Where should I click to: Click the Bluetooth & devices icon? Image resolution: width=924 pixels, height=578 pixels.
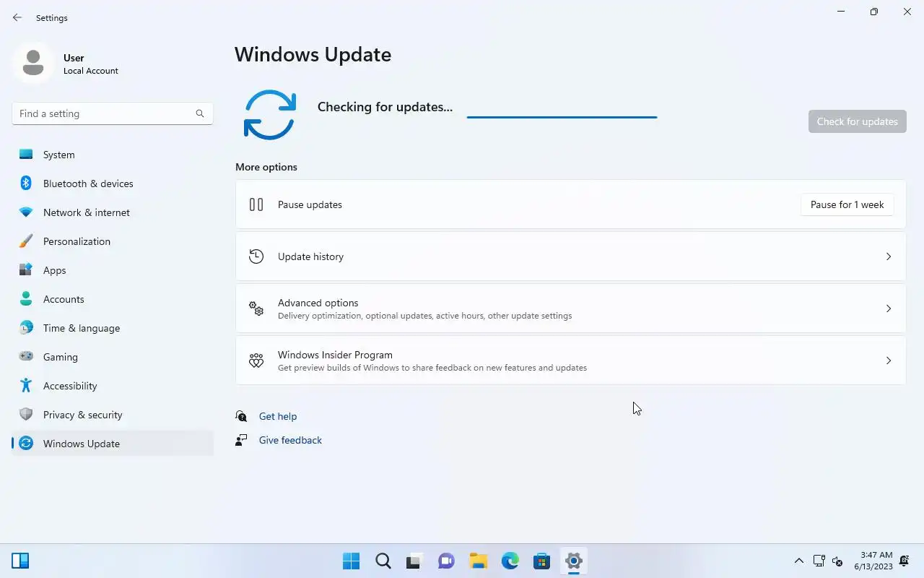point(26,184)
